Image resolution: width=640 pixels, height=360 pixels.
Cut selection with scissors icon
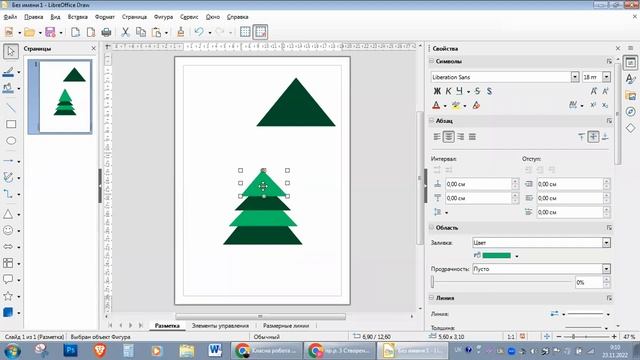tap(125, 32)
